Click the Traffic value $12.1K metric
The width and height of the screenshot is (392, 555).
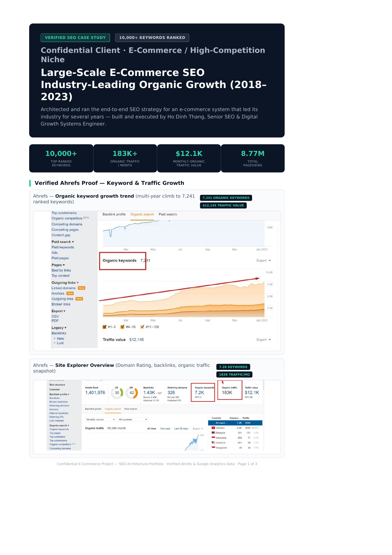(x=252, y=392)
